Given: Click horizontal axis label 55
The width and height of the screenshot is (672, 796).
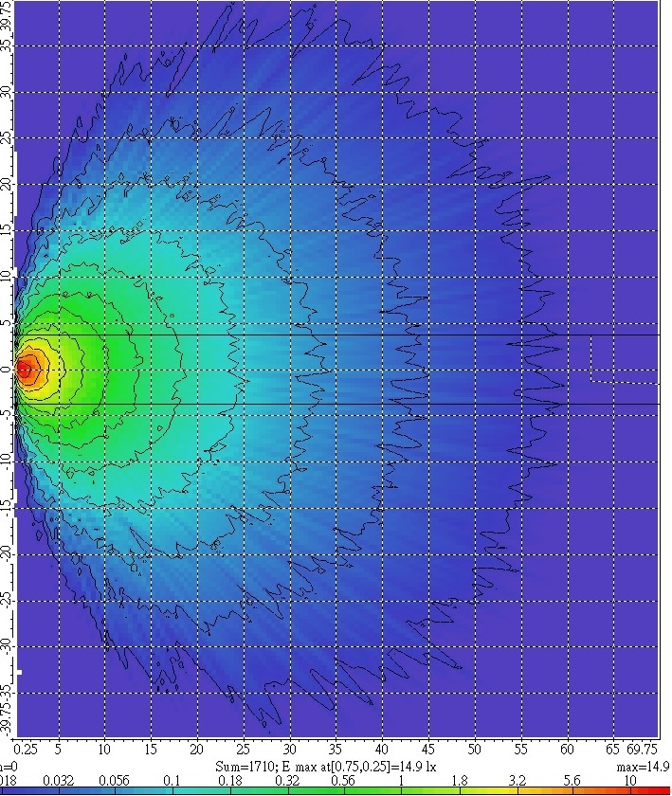Looking at the screenshot, I should pos(520,750).
